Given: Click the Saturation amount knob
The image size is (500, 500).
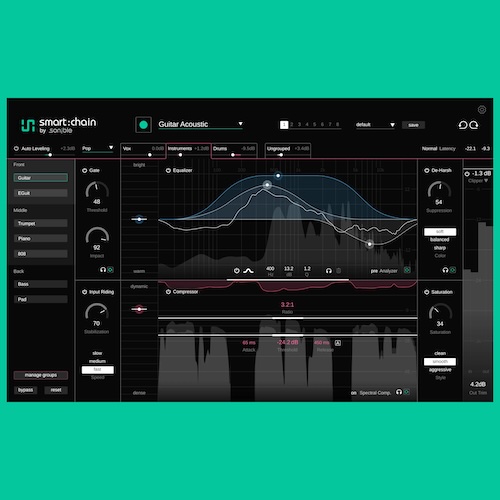Looking at the screenshot, I should click(x=440, y=312).
